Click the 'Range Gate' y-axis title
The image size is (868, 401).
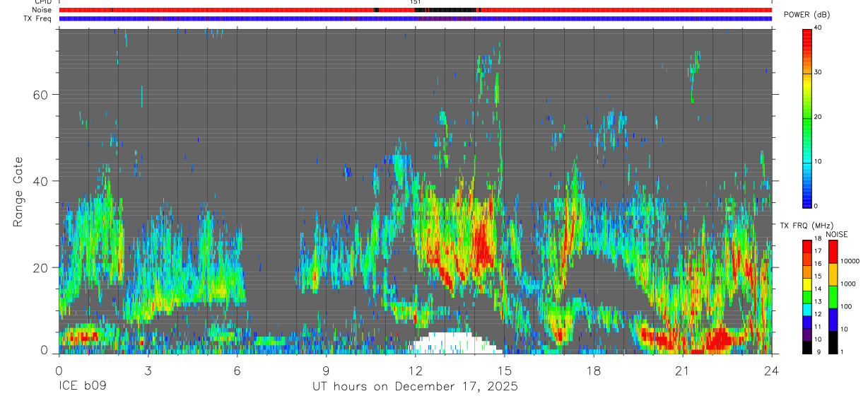(18, 192)
